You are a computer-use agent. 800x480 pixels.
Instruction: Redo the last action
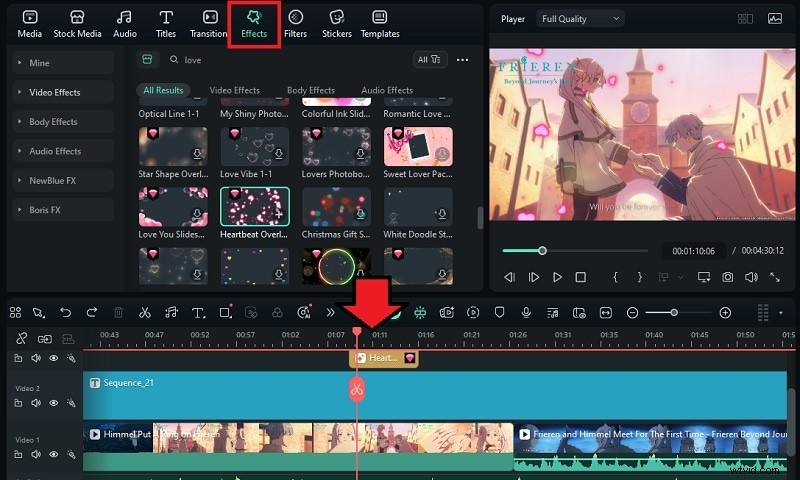click(92, 312)
